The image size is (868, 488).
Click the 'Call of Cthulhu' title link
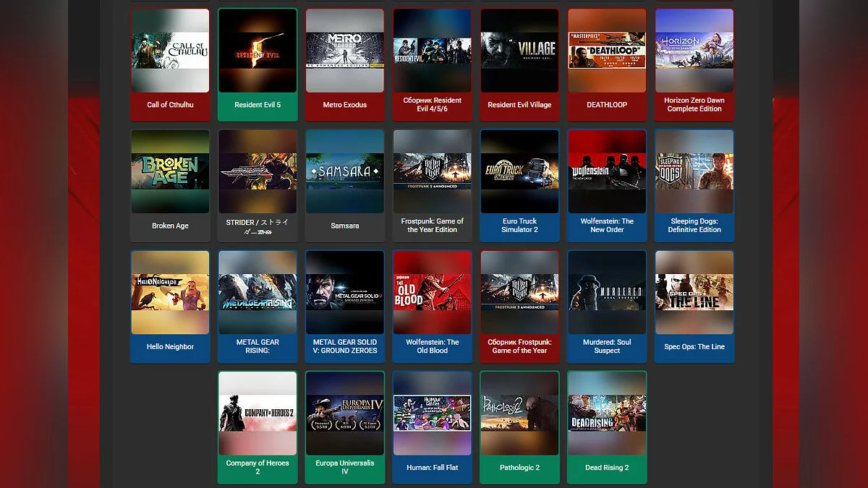pos(170,105)
